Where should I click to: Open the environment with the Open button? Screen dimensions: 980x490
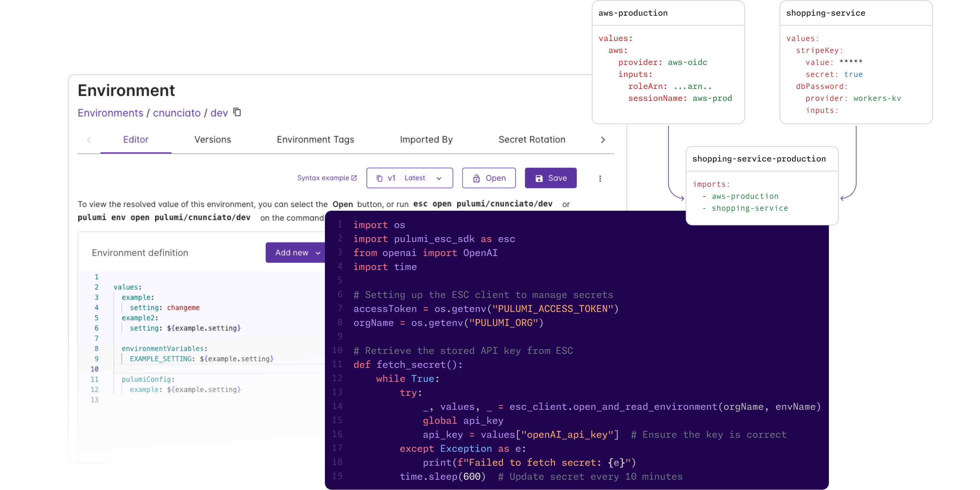tap(489, 178)
